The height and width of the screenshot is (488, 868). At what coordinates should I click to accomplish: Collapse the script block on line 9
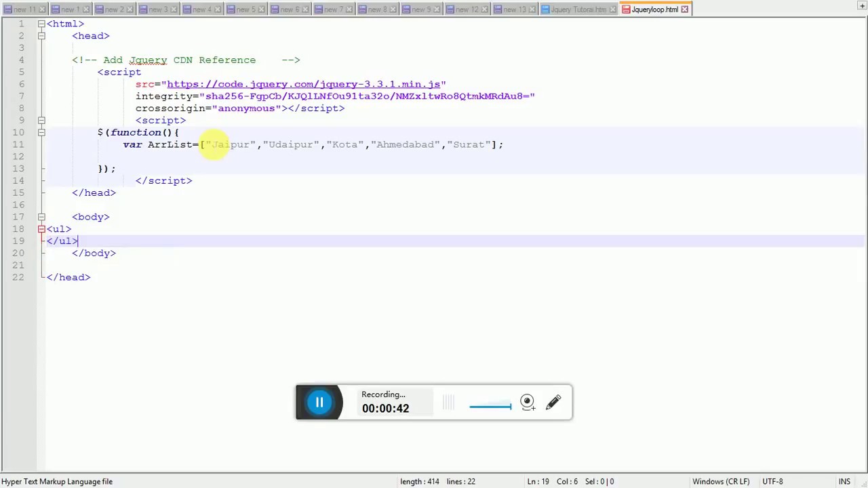41,120
